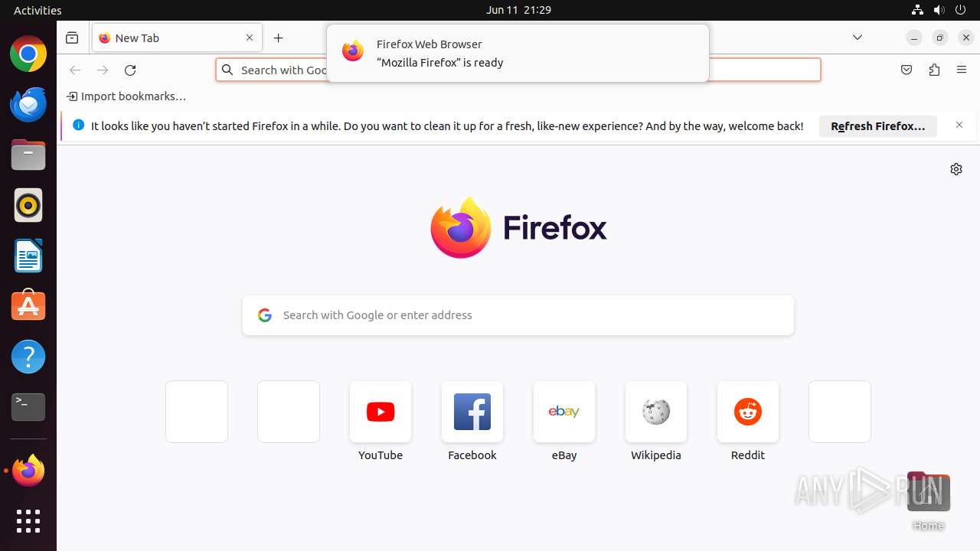The image size is (980, 551).
Task: Go forward one page
Action: (x=103, y=70)
